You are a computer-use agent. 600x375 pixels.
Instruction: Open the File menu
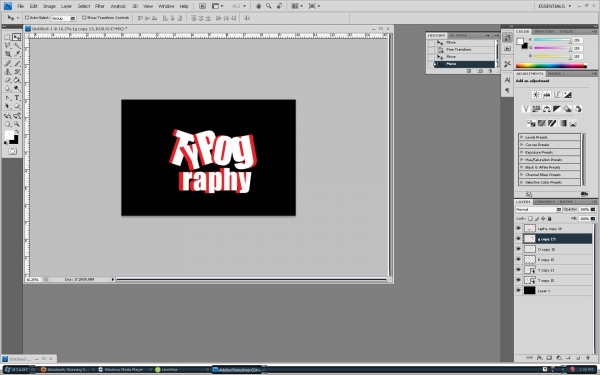(x=21, y=6)
